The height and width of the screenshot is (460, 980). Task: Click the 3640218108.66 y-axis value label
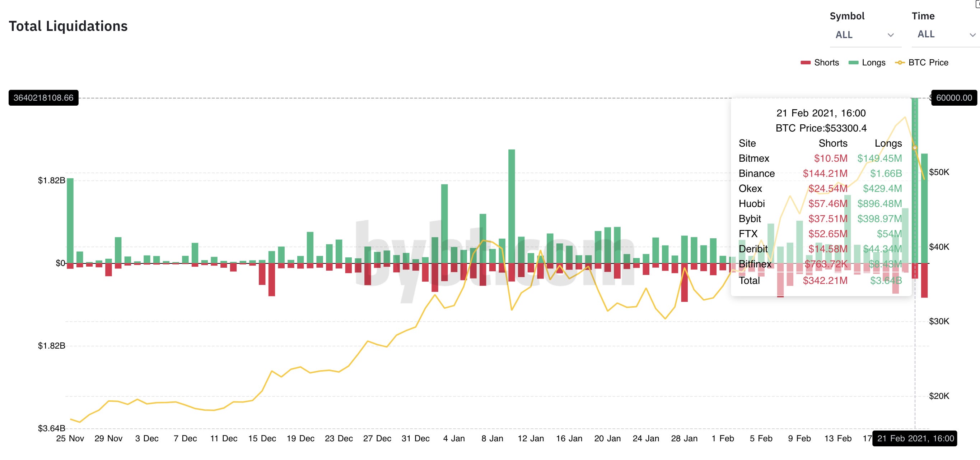pyautogui.click(x=43, y=98)
